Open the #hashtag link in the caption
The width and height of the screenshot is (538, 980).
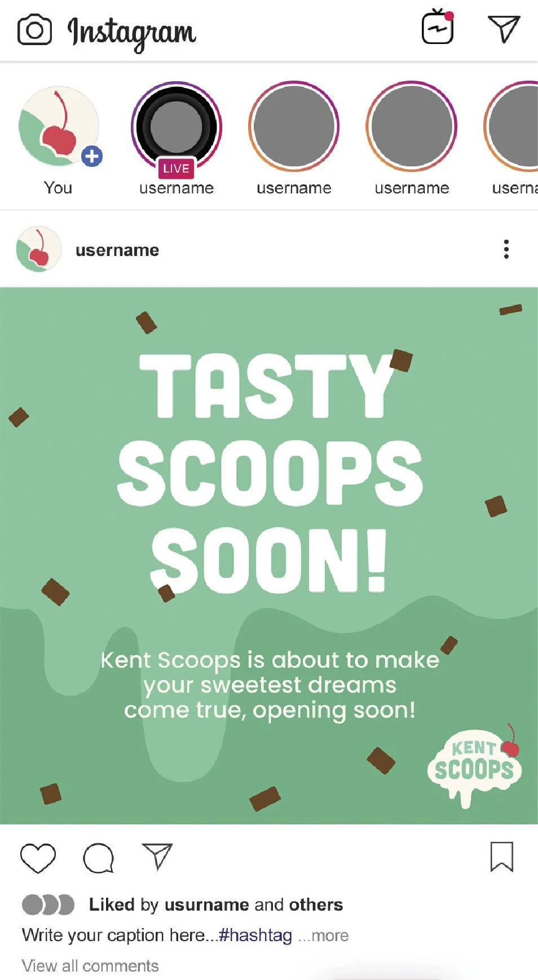(255, 935)
